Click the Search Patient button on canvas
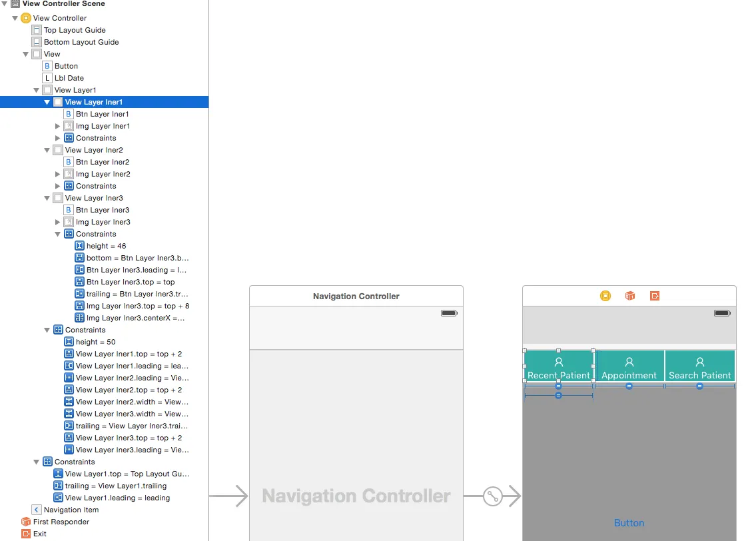 (x=700, y=366)
